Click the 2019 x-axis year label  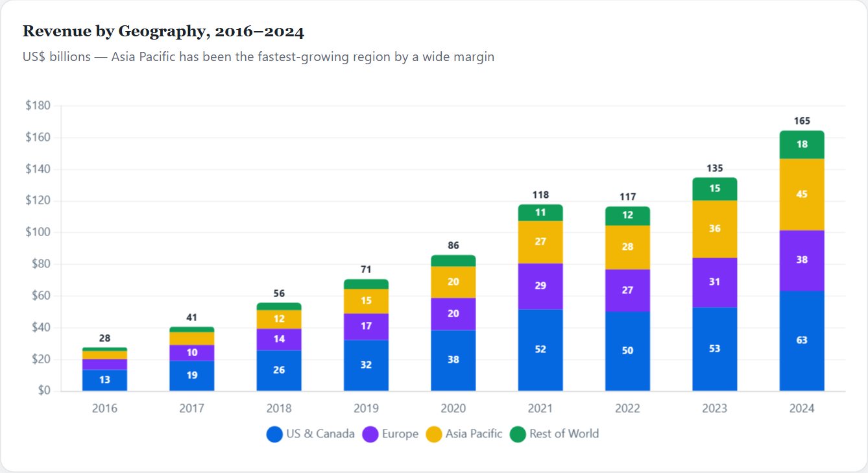pos(366,409)
